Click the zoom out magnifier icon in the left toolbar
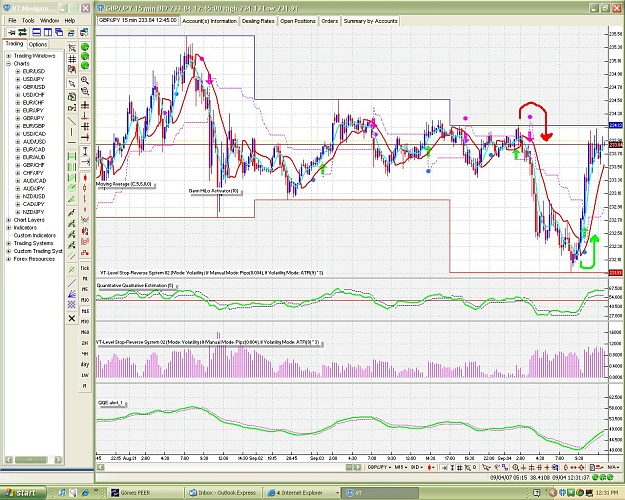 85,91
